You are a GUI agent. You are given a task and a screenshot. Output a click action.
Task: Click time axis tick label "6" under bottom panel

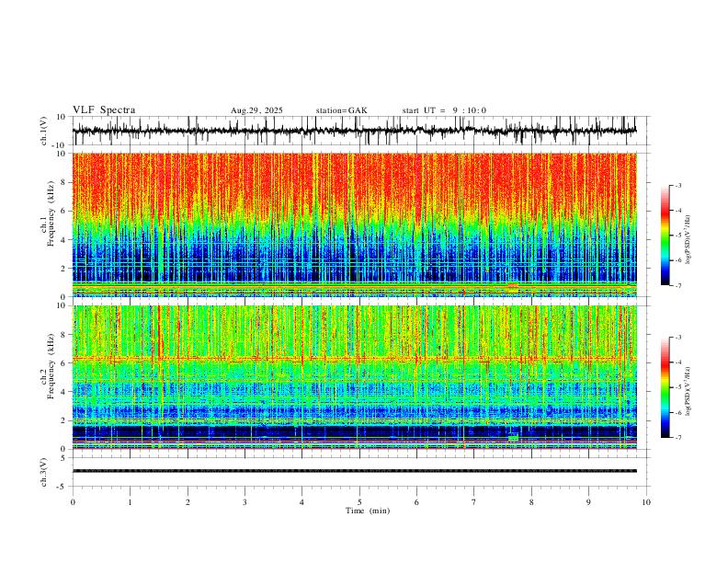tap(417, 502)
